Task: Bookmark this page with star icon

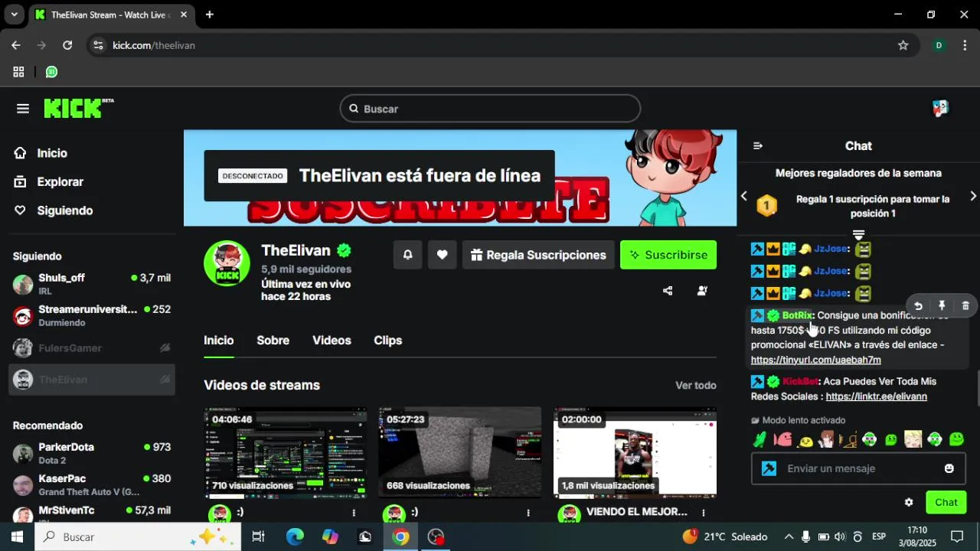Action: pos(903,45)
